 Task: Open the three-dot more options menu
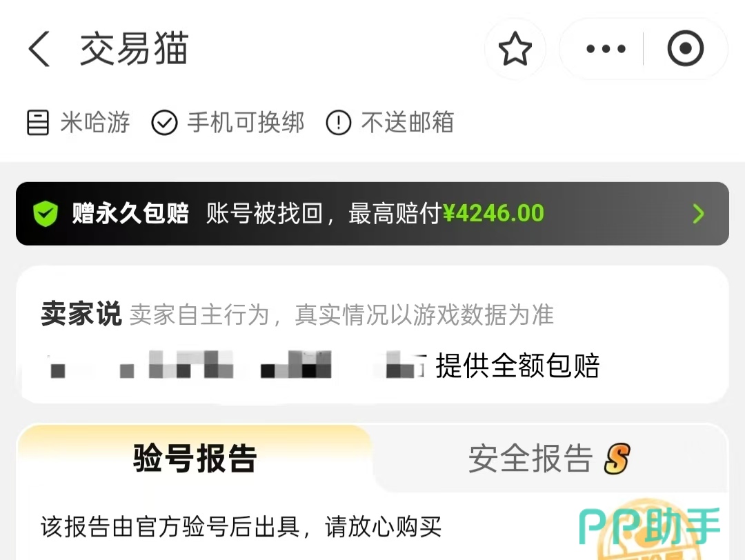tap(606, 48)
